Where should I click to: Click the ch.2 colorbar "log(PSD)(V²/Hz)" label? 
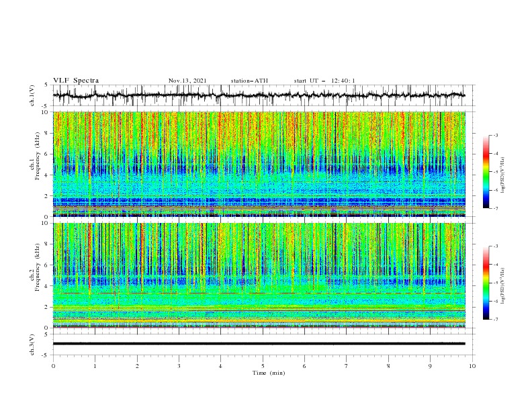(502, 285)
